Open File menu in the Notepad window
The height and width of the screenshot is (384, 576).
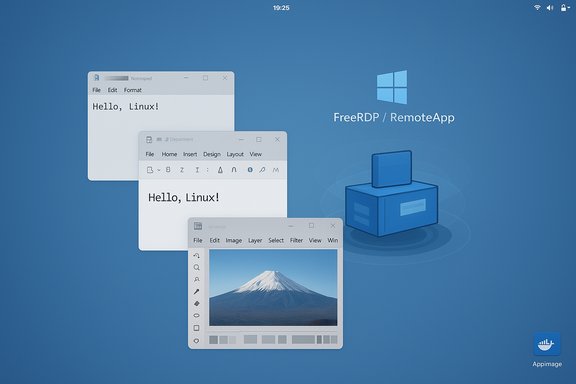[96, 90]
